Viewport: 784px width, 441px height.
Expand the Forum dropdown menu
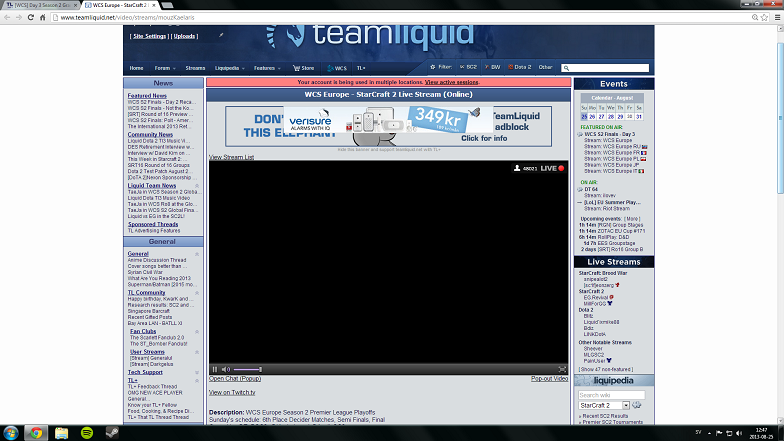[x=164, y=68]
